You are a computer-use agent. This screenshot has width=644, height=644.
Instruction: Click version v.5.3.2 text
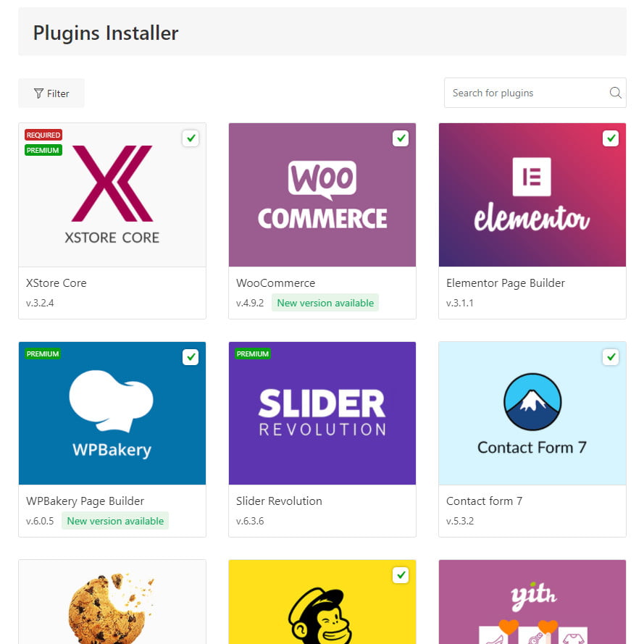tap(460, 521)
